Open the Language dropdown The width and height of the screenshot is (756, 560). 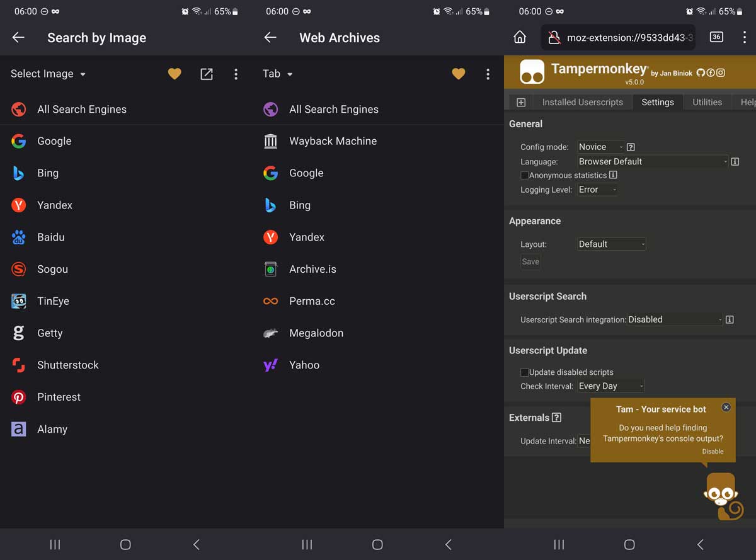pyautogui.click(x=653, y=161)
